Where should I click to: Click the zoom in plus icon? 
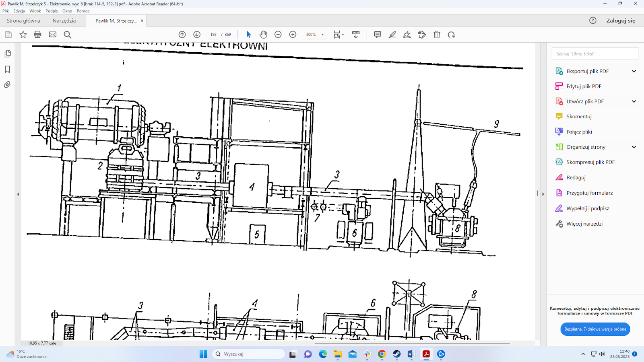293,35
